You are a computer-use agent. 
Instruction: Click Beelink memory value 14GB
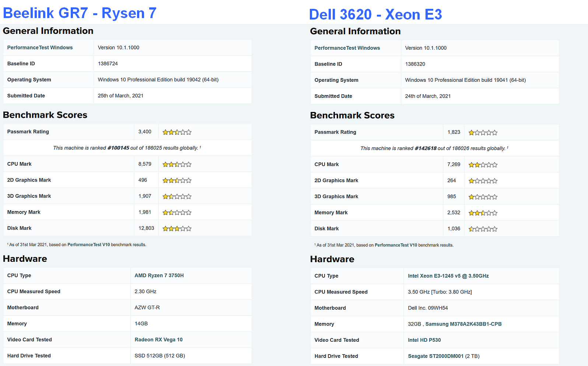pos(141,323)
